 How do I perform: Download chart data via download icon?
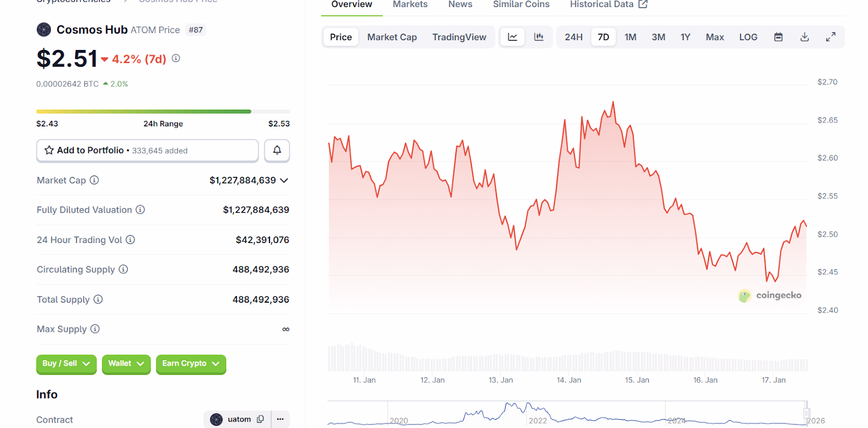click(x=805, y=37)
